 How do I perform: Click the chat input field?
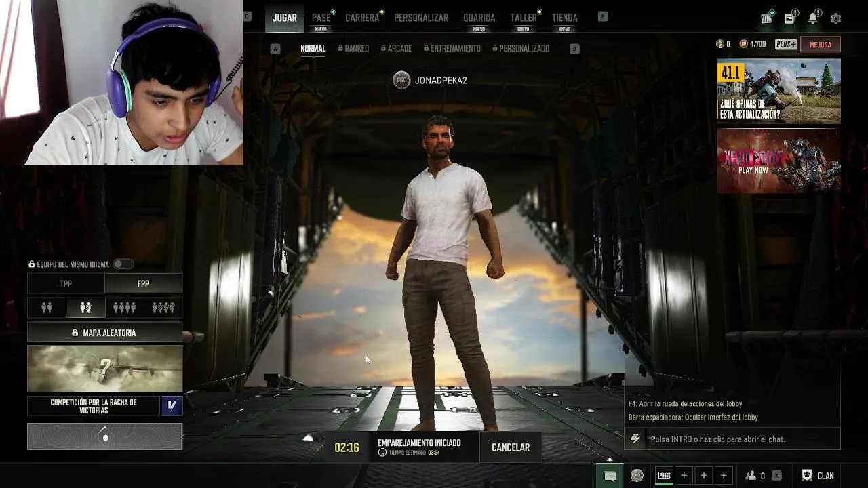(743, 439)
